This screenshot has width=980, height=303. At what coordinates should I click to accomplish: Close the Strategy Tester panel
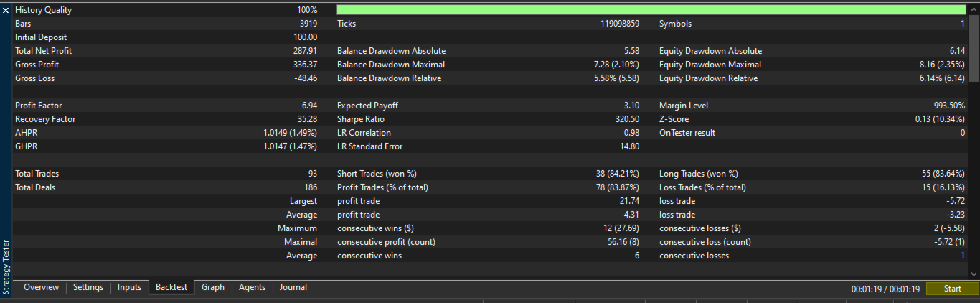[x=6, y=11]
